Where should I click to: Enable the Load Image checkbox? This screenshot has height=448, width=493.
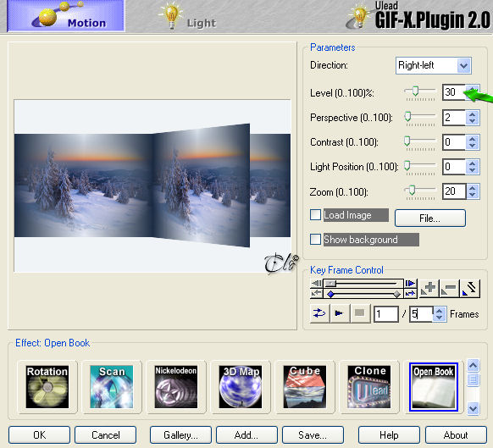315,215
